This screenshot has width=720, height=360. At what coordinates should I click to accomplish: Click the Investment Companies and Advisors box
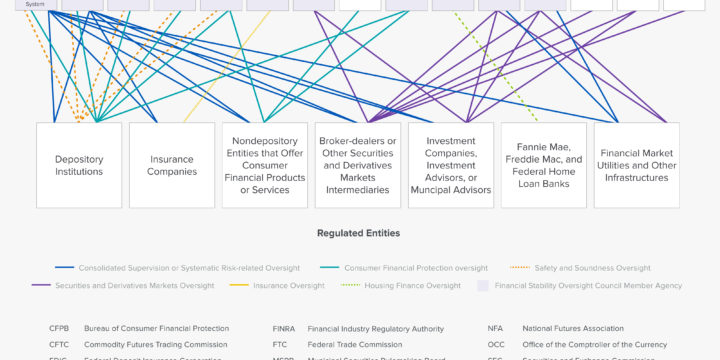[x=451, y=165]
